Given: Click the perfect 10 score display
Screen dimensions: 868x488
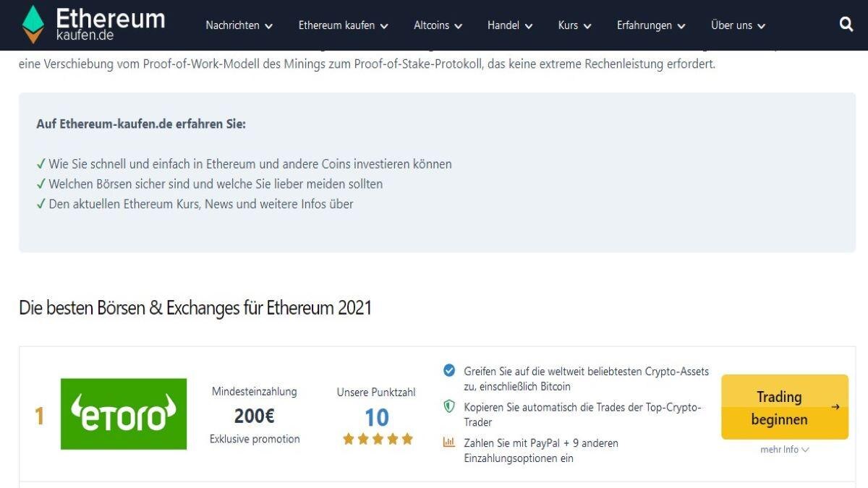Looking at the screenshot, I should pos(377,418).
